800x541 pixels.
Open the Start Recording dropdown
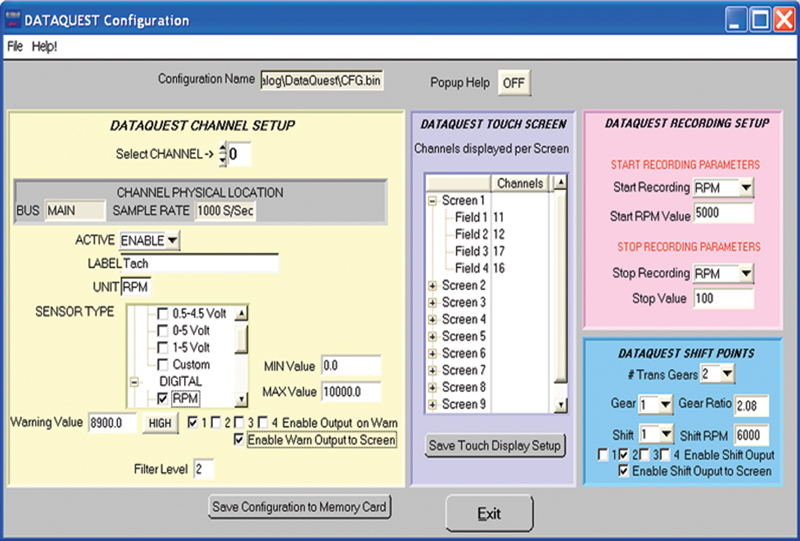pyautogui.click(x=746, y=188)
